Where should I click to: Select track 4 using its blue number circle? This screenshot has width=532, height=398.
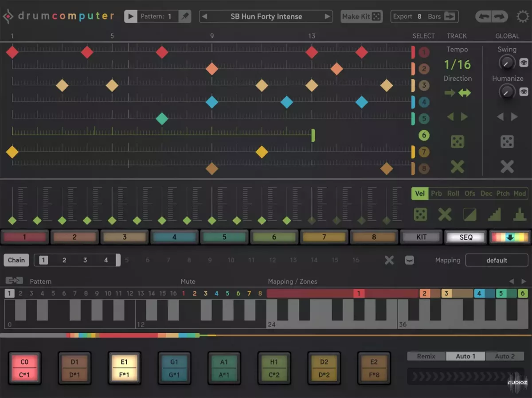click(424, 102)
